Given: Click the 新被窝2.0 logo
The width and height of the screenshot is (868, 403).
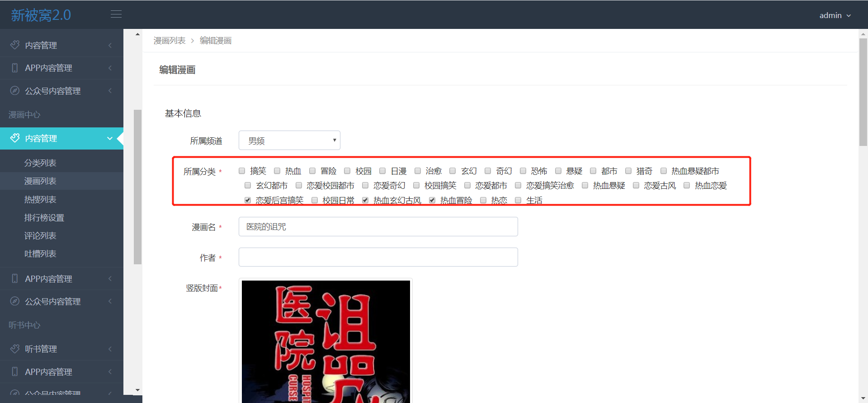Looking at the screenshot, I should (x=41, y=15).
